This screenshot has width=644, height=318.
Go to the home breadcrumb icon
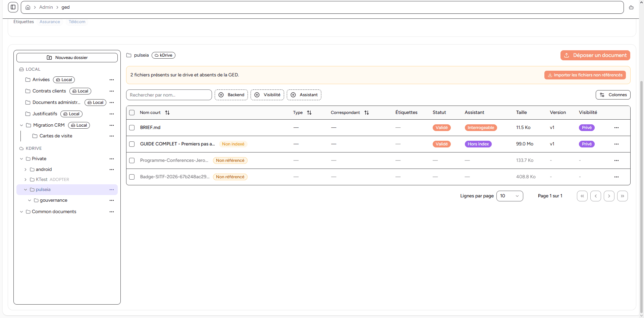(28, 7)
